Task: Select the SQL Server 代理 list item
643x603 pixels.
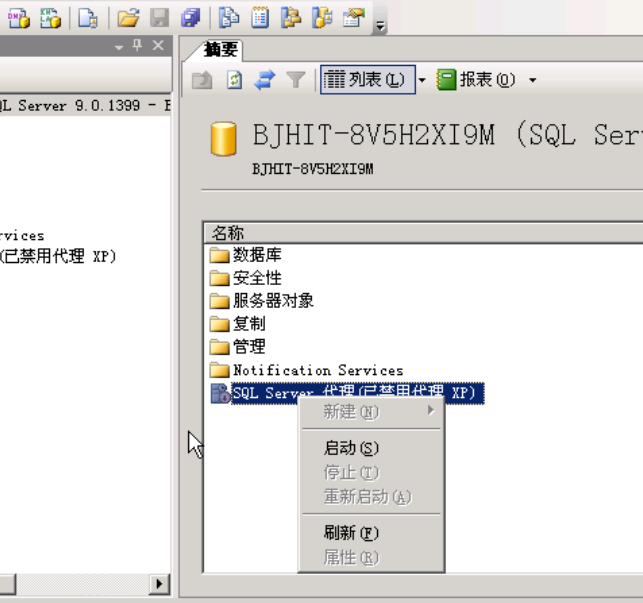Action: [x=358, y=393]
